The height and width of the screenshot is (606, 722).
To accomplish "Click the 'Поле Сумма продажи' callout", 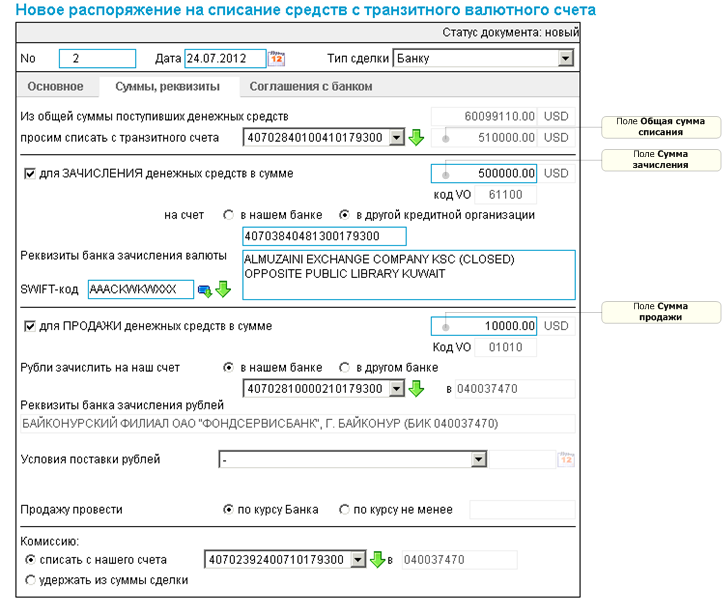I will [x=661, y=312].
